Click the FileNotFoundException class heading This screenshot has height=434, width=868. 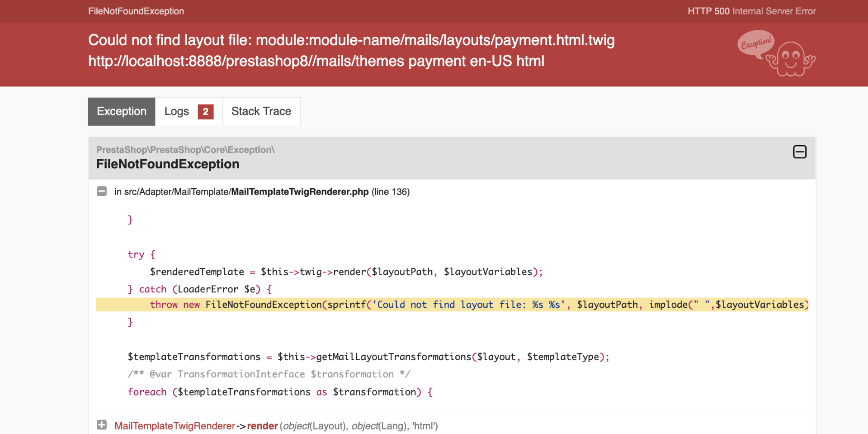[168, 164]
